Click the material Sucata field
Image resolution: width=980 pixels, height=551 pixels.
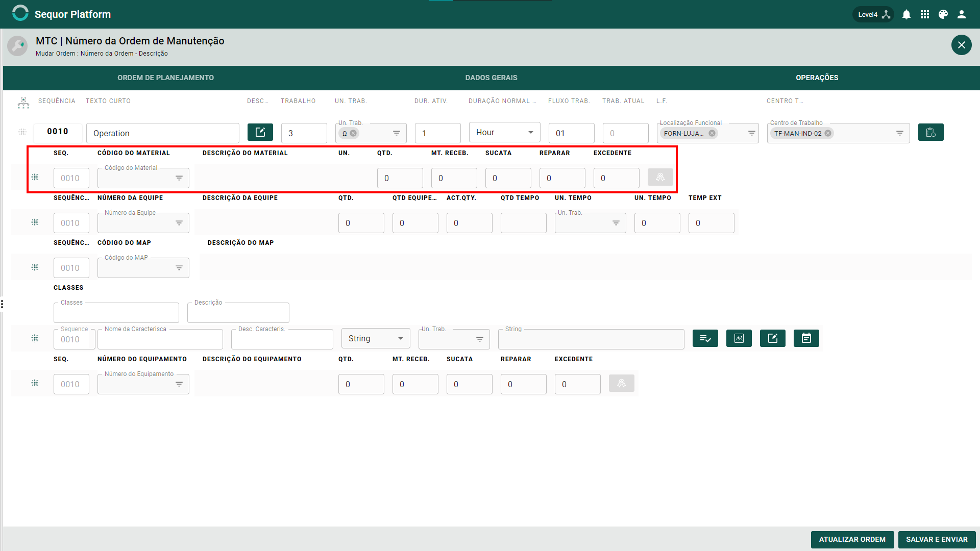(508, 178)
